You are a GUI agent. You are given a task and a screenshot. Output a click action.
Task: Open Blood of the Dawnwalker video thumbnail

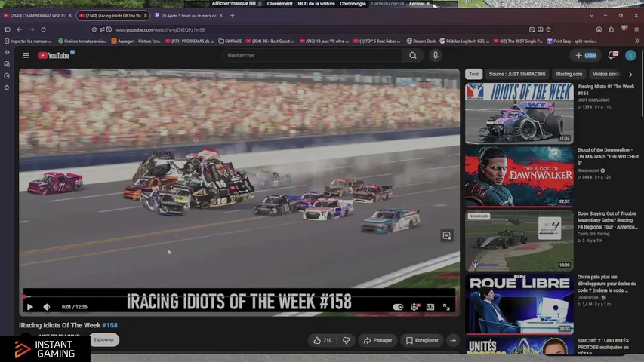pos(519,177)
